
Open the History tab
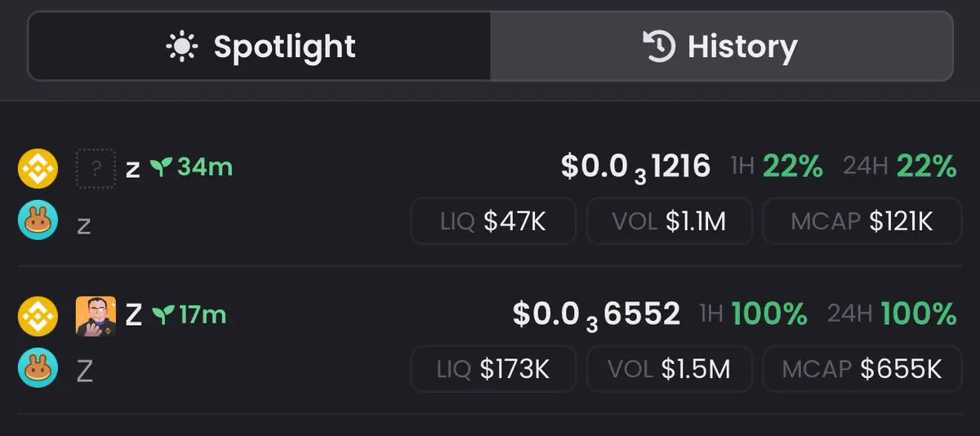coord(722,47)
